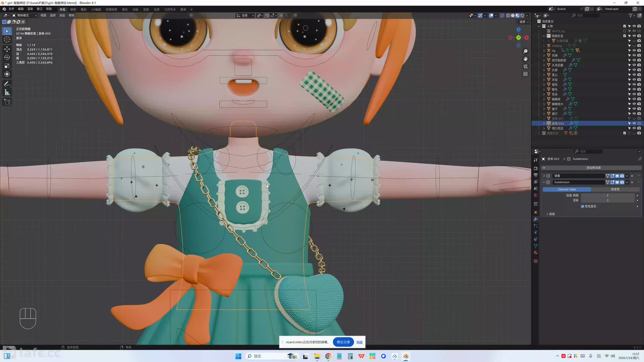The image size is (644, 362).
Task: Switch to the 雕刻 workspace tab
Action: pyautogui.click(x=84, y=10)
